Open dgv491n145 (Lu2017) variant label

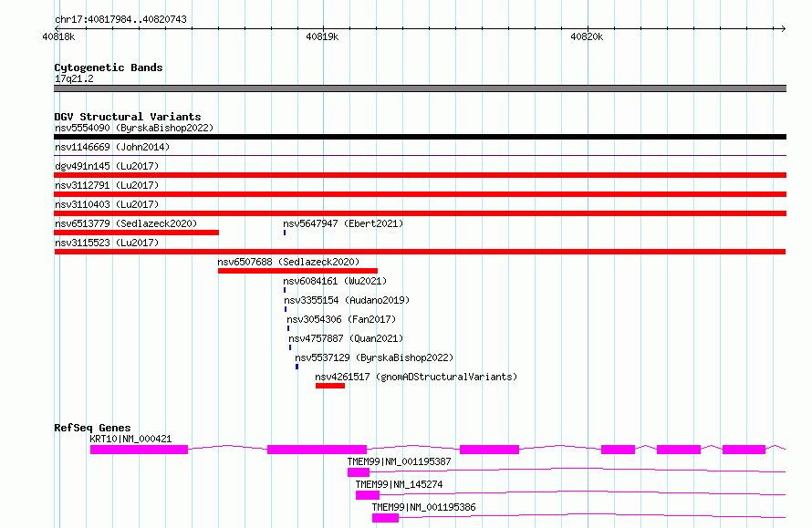click(107, 166)
